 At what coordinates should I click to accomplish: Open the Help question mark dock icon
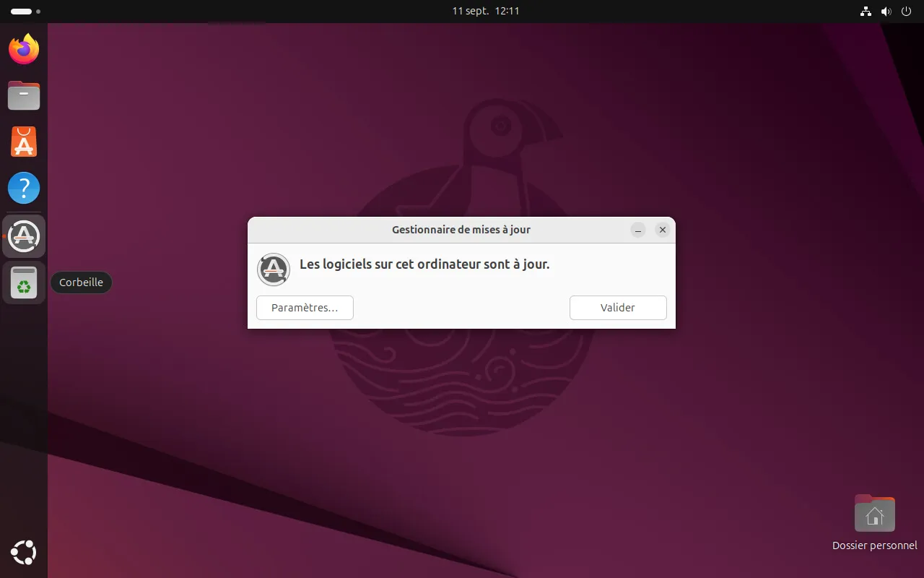pos(24,189)
